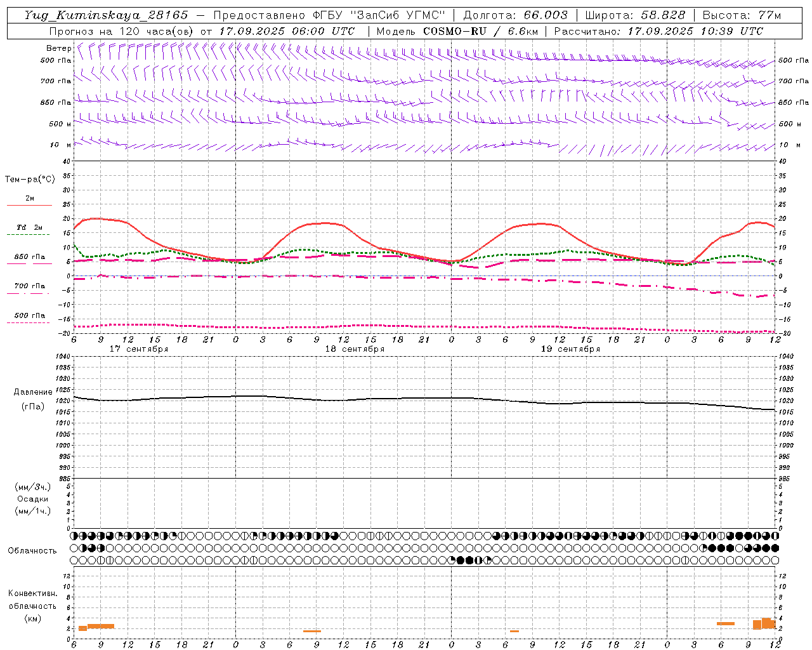Click the '985' value on the left pressure axis

pos(65,479)
